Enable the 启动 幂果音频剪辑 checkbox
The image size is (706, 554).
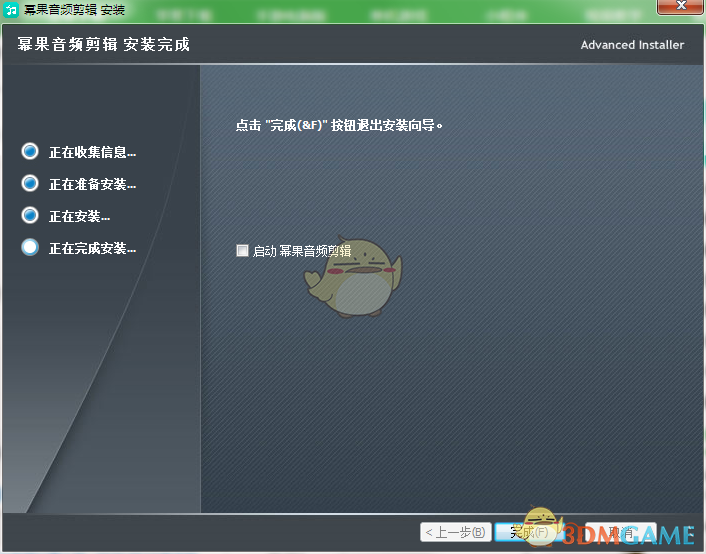(242, 250)
